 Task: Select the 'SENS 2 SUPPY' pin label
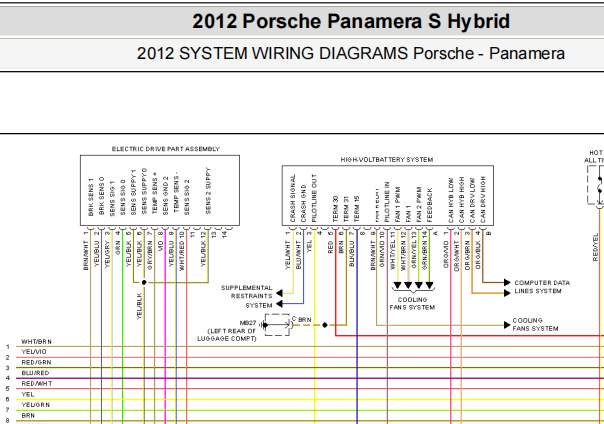click(208, 190)
